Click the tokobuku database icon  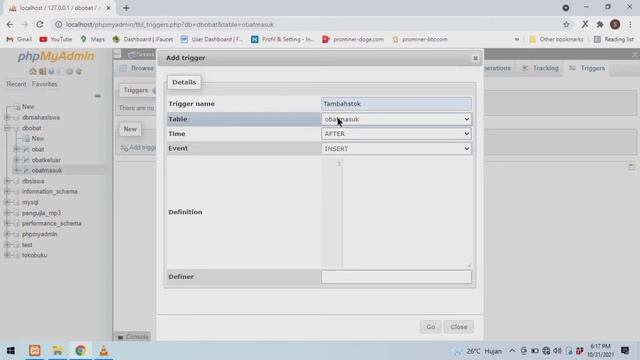tap(16, 255)
